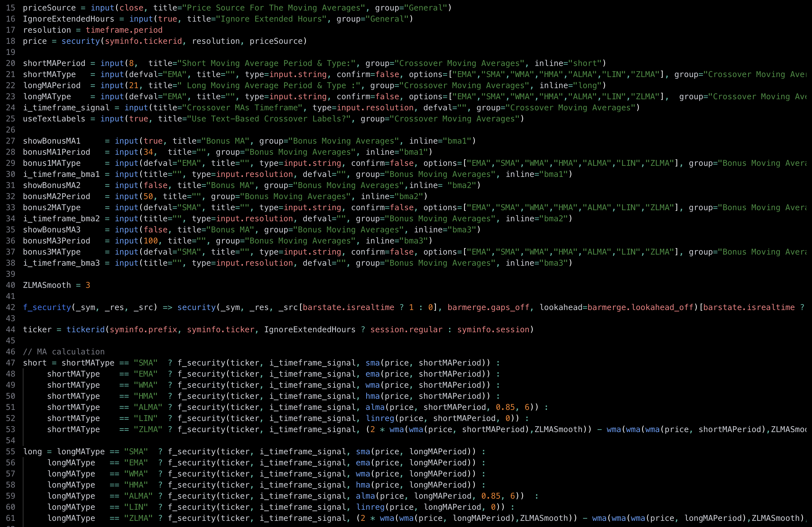Screen dimensions: 812x527
Task: Click timeframe.period on line 17
Action: pyautogui.click(x=124, y=30)
